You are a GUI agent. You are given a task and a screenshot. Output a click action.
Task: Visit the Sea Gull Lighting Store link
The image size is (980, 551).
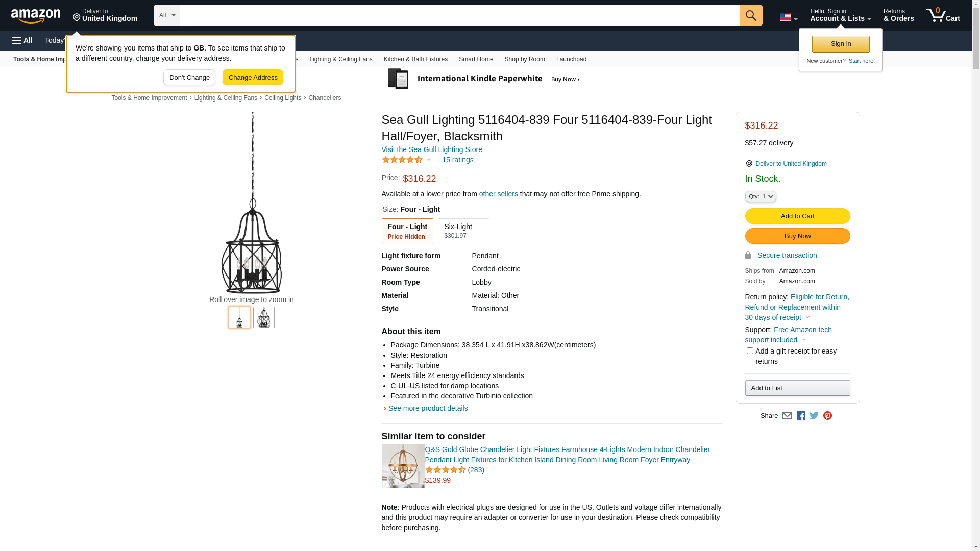[x=431, y=149]
